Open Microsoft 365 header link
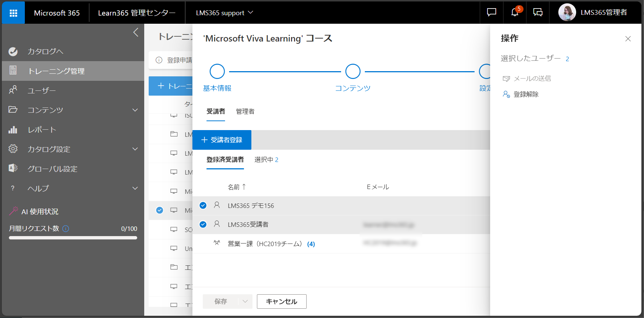This screenshot has width=644, height=318. pyautogui.click(x=57, y=13)
